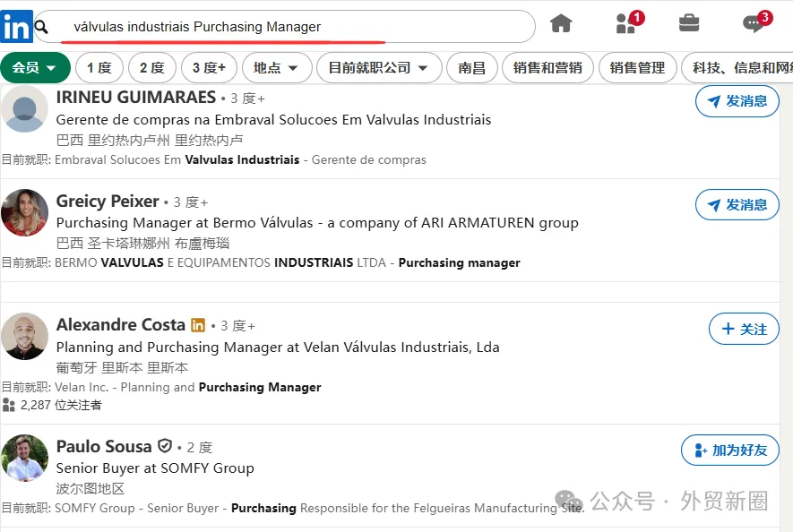Follow Alexandre Costa with 关注 button
The height and width of the screenshot is (532, 793).
pyautogui.click(x=744, y=330)
